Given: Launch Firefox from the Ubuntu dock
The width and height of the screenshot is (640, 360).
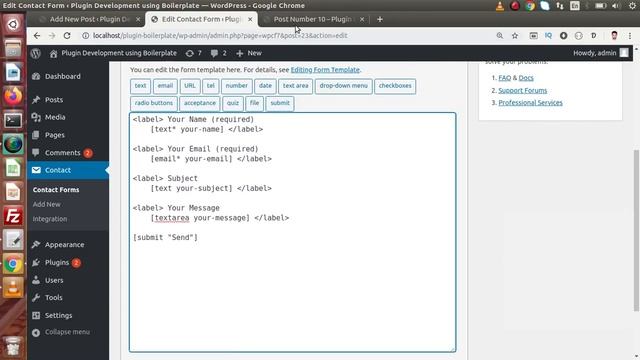Looking at the screenshot, I should pos(13,97).
